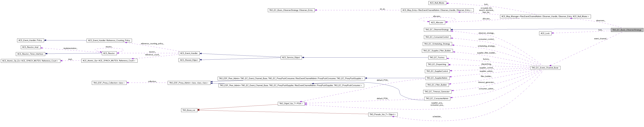Image resolution: width=644 pixels, height=127 pixels.
Task: Select the TAO_ESF_Proxy_Collection< class > node
Action: (109, 83)
